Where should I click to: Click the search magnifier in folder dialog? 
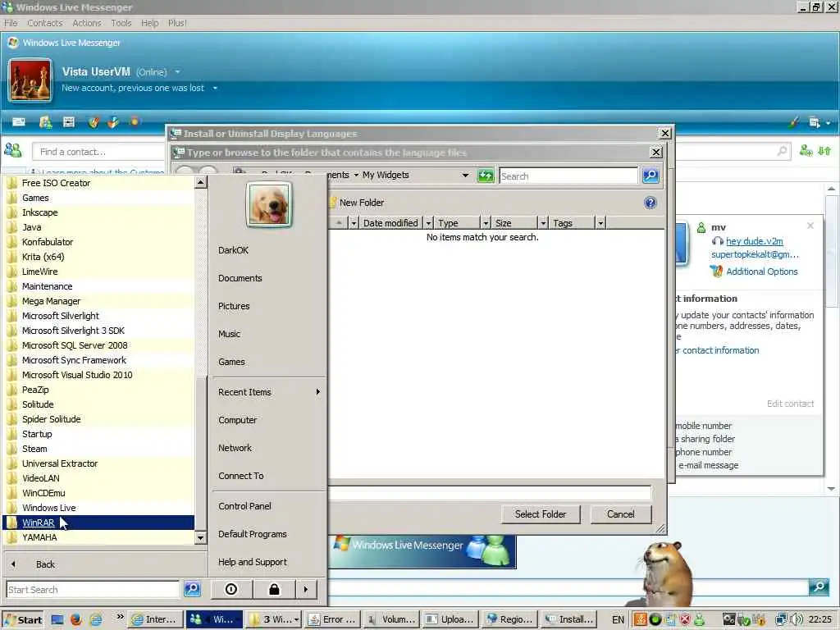[651, 176]
